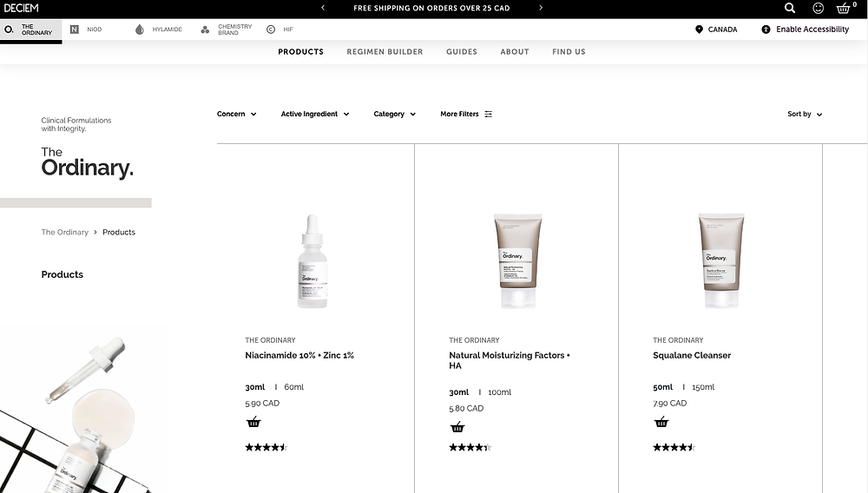Click The Ordinary breadcrumb link
Viewport: 868px width, 493px height.
[x=65, y=232]
